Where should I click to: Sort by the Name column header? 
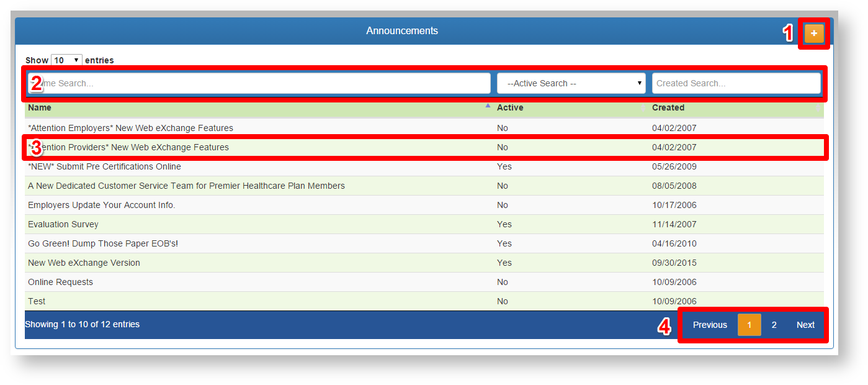pos(259,107)
